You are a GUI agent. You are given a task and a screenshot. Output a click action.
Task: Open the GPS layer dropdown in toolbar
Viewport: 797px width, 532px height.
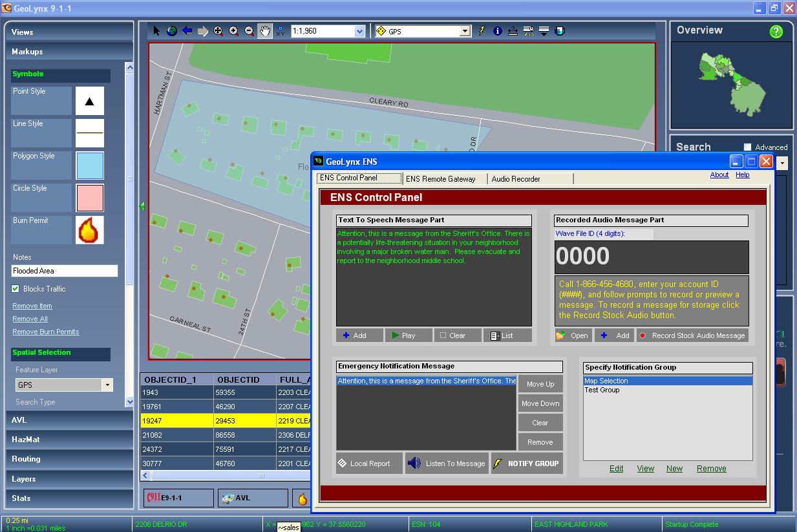[465, 31]
